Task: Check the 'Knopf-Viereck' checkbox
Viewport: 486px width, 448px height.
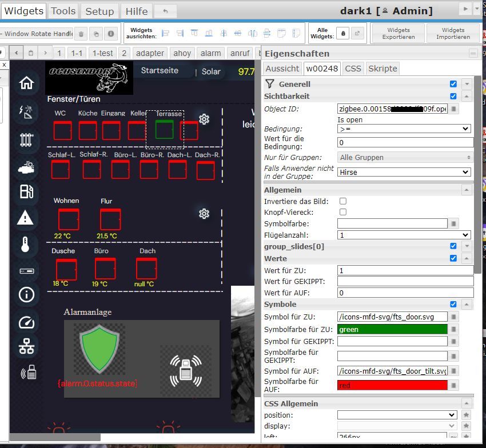Action: coord(342,212)
